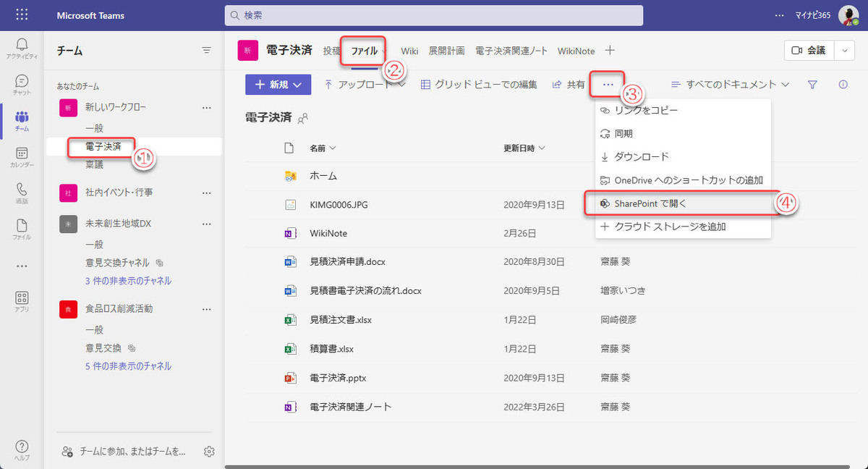Image resolution: width=868 pixels, height=469 pixels.
Task: Show more apps ellipsis in left rail
Action: [22, 266]
